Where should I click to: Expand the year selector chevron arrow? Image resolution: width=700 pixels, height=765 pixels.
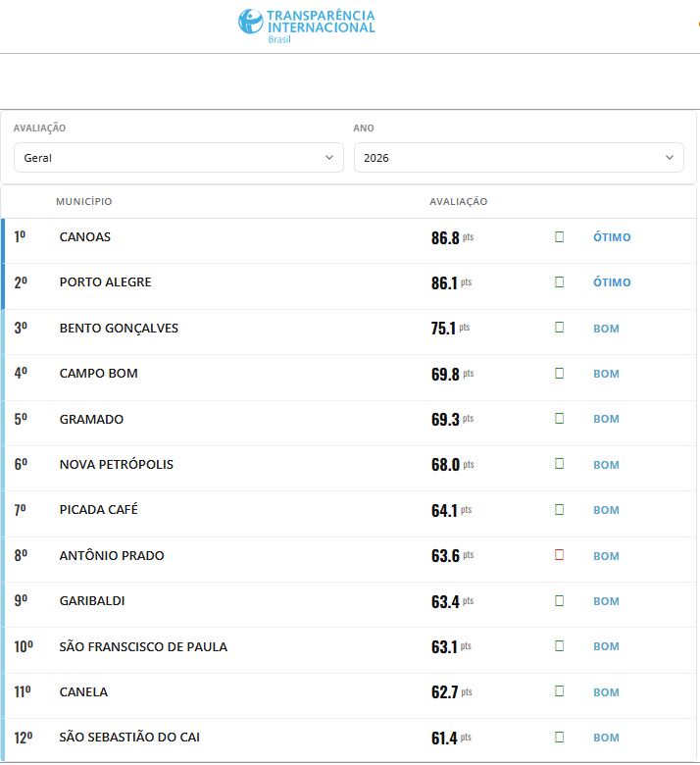point(670,158)
